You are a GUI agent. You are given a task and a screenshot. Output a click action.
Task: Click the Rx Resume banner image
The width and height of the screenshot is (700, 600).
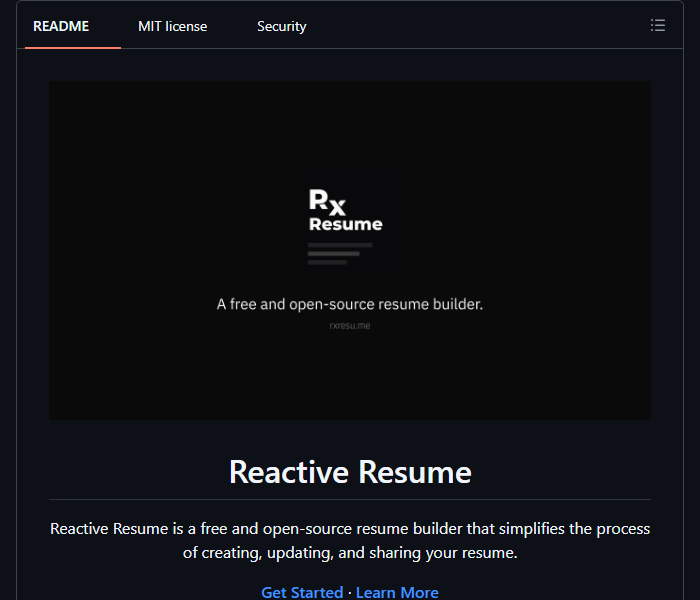[350, 250]
